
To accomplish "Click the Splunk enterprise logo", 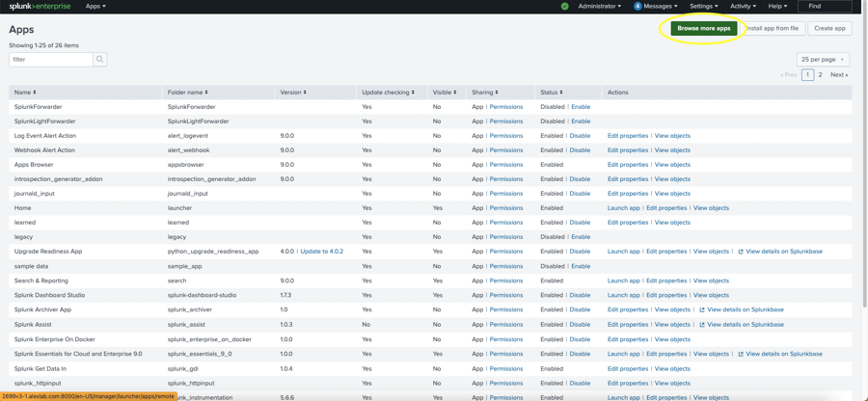I will click(40, 6).
